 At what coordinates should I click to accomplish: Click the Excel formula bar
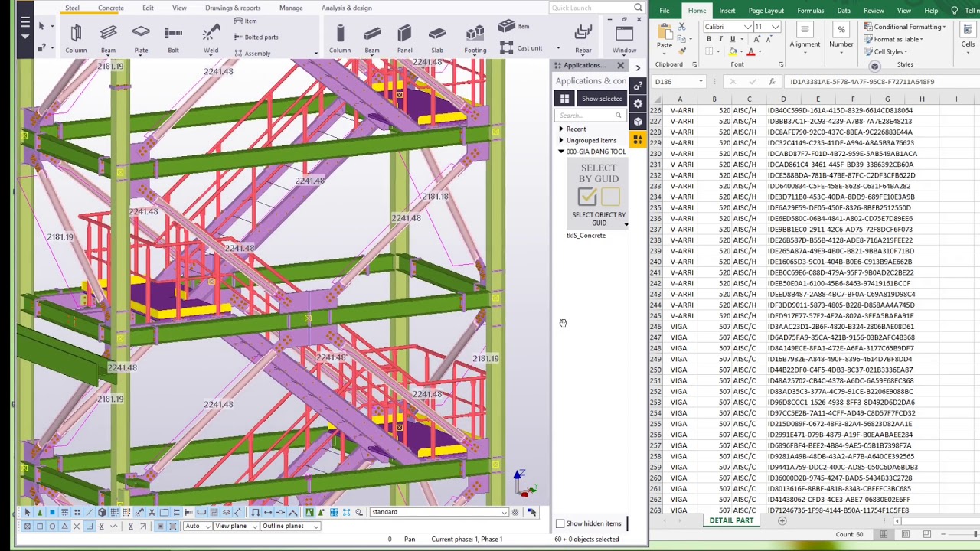pyautogui.click(x=880, y=81)
